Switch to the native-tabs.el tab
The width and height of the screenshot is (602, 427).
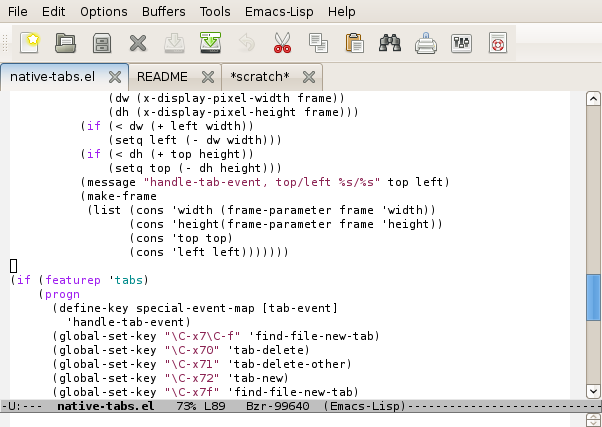[x=52, y=77]
